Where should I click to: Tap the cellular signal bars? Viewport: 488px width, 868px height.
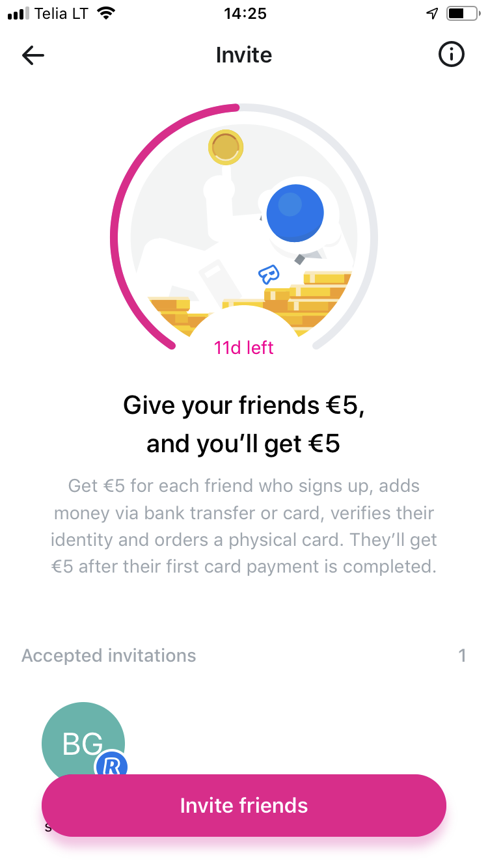tap(18, 14)
